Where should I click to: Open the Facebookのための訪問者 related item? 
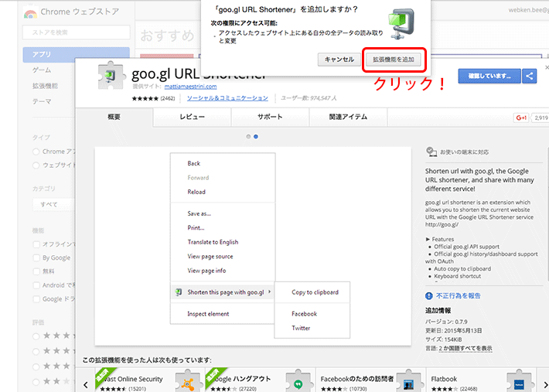point(370,380)
